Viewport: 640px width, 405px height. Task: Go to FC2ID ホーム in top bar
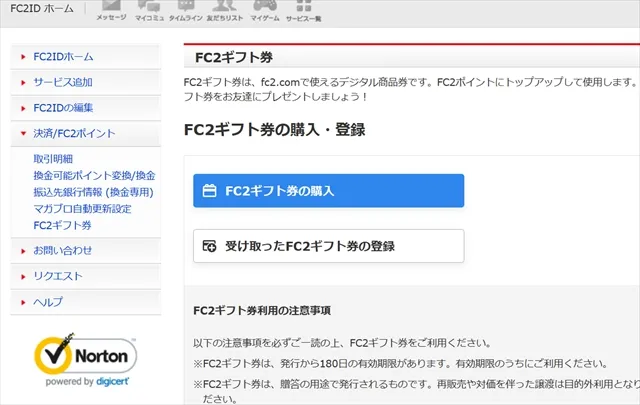point(42,9)
